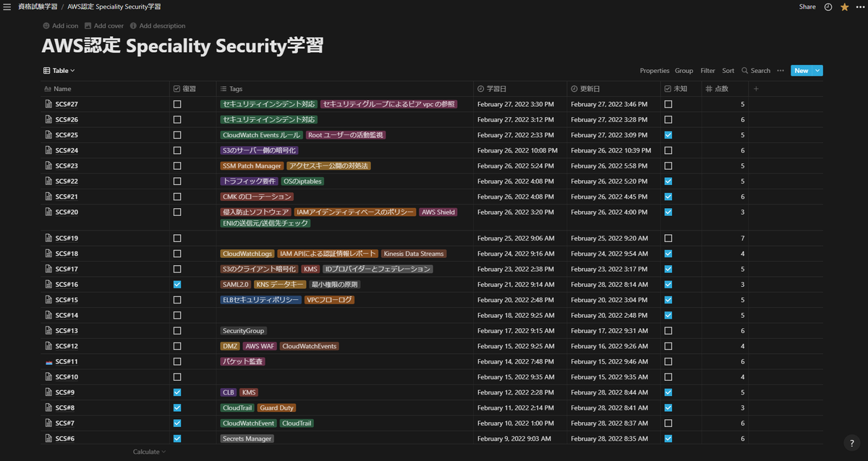Screen dimensions: 868x461
Task: Click the 学習日 column header
Action: pyautogui.click(x=496, y=89)
